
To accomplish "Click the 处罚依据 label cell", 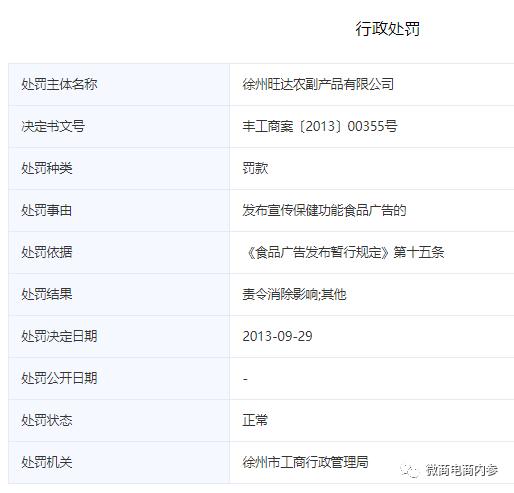I will pos(119,253).
